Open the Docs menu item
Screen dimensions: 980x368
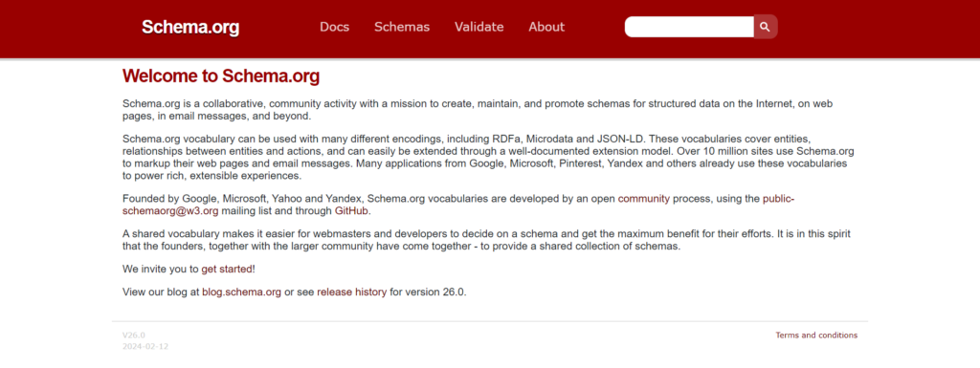tap(334, 27)
